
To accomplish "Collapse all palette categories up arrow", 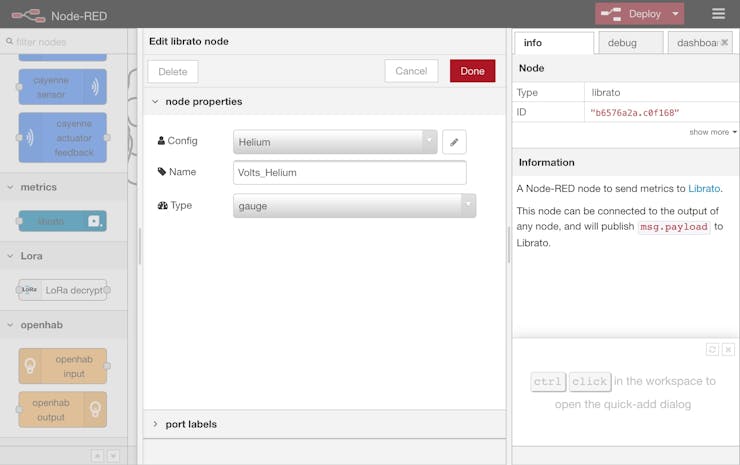I will click(x=97, y=456).
